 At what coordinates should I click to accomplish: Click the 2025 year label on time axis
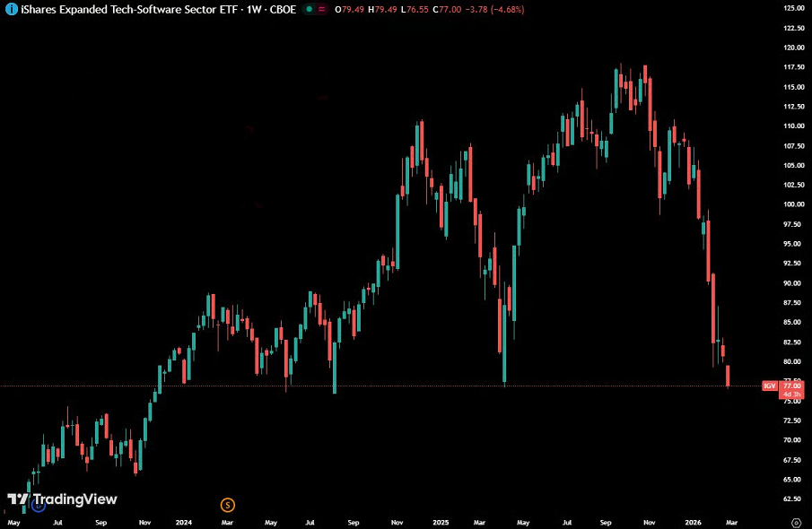441,522
